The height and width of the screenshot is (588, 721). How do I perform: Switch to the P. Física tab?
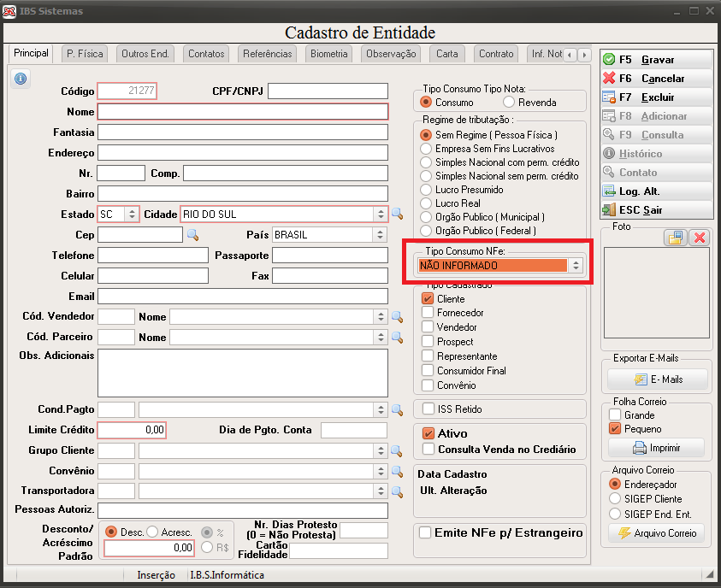tap(85, 54)
